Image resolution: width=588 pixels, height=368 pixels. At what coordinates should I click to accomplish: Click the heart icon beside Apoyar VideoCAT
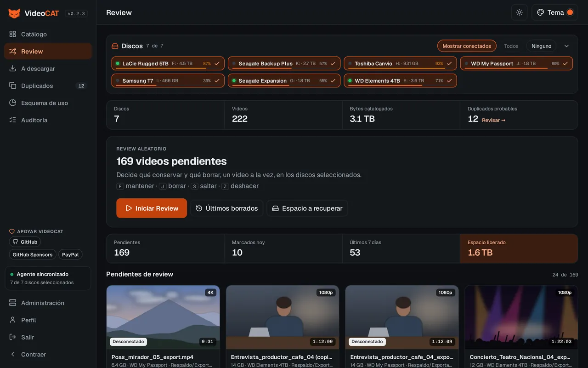tap(12, 232)
